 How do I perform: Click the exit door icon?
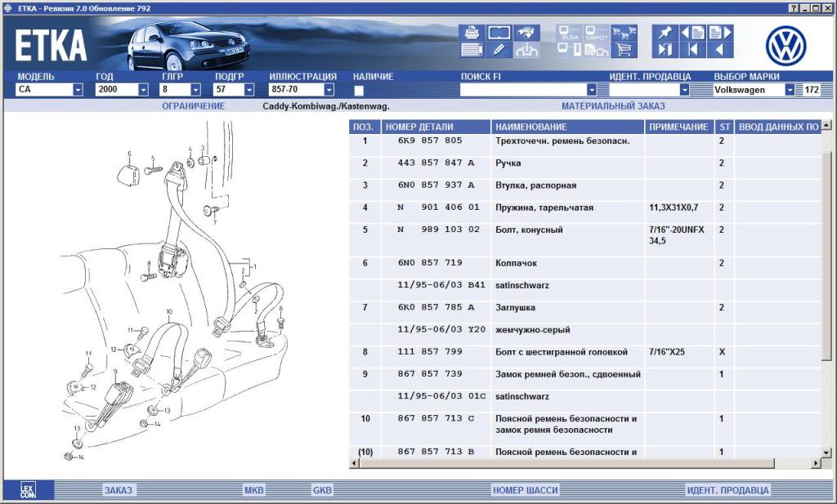(665, 50)
